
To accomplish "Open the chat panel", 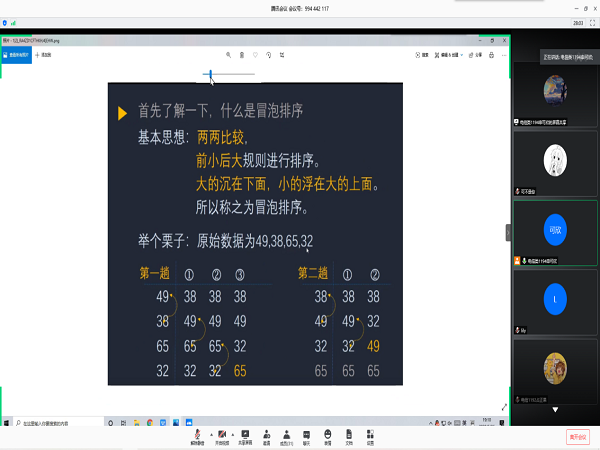I will pos(308,436).
